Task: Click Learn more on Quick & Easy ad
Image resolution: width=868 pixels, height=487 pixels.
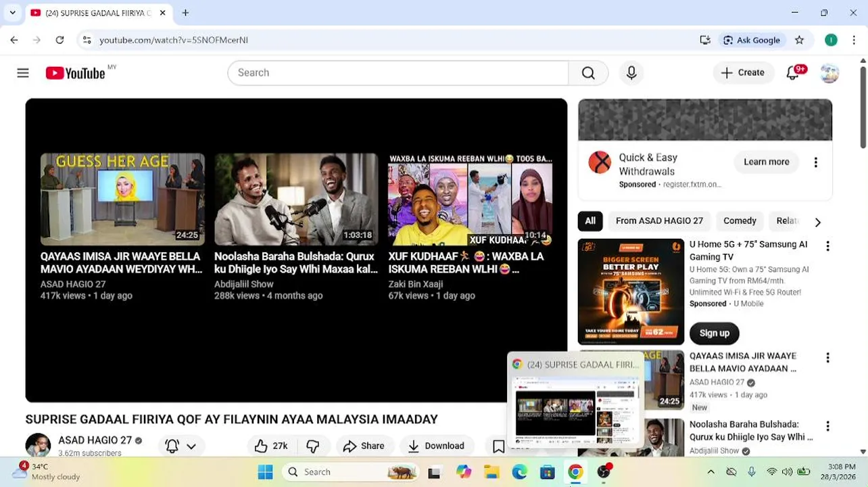Action: tap(767, 162)
